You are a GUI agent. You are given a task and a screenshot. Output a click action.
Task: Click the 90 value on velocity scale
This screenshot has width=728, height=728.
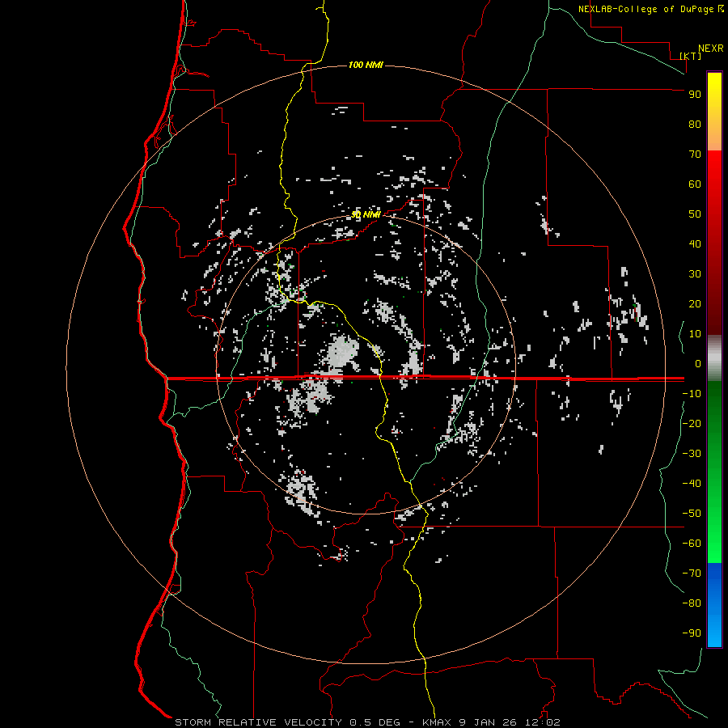coord(695,95)
